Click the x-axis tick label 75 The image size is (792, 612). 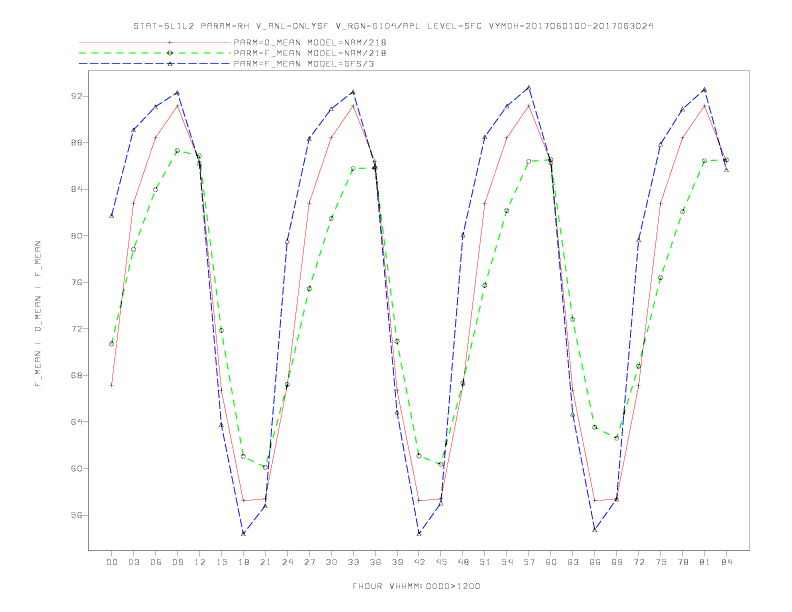661,562
